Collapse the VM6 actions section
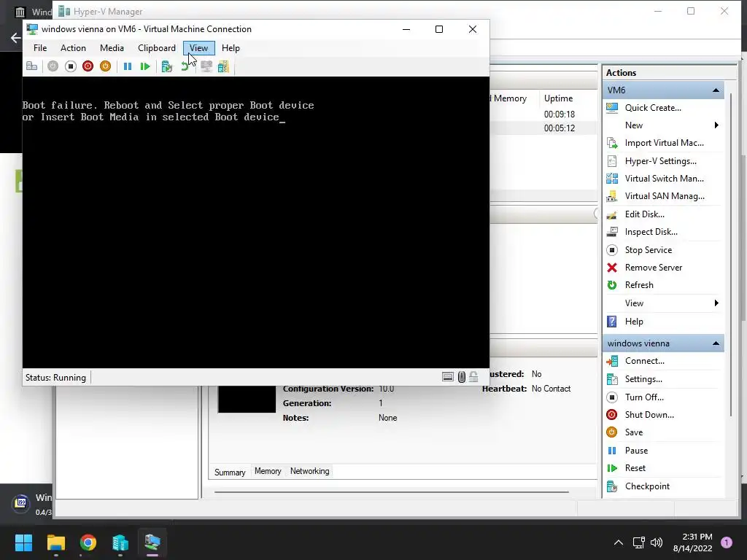Screen dimensions: 747x560 (716, 90)
